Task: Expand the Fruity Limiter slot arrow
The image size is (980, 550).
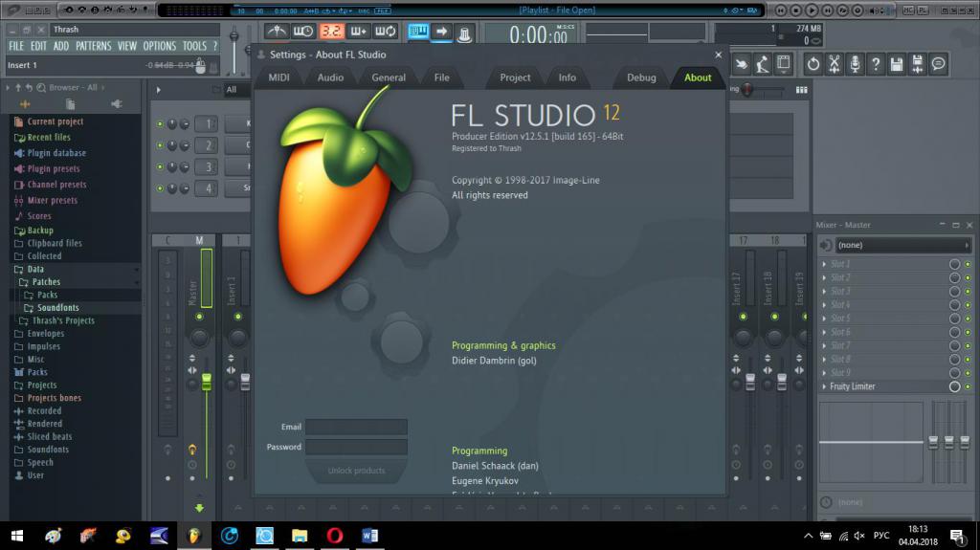Action: 824,386
